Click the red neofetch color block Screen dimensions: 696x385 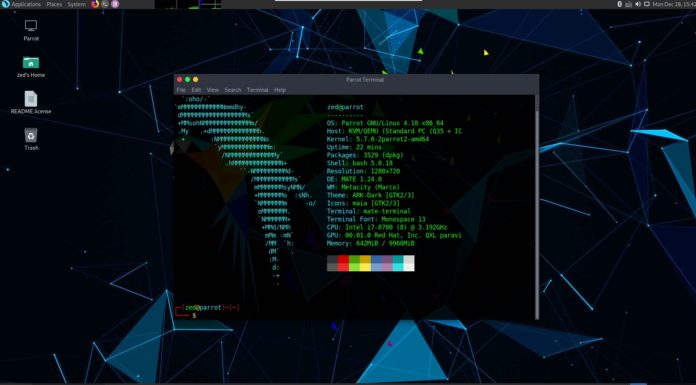click(343, 263)
